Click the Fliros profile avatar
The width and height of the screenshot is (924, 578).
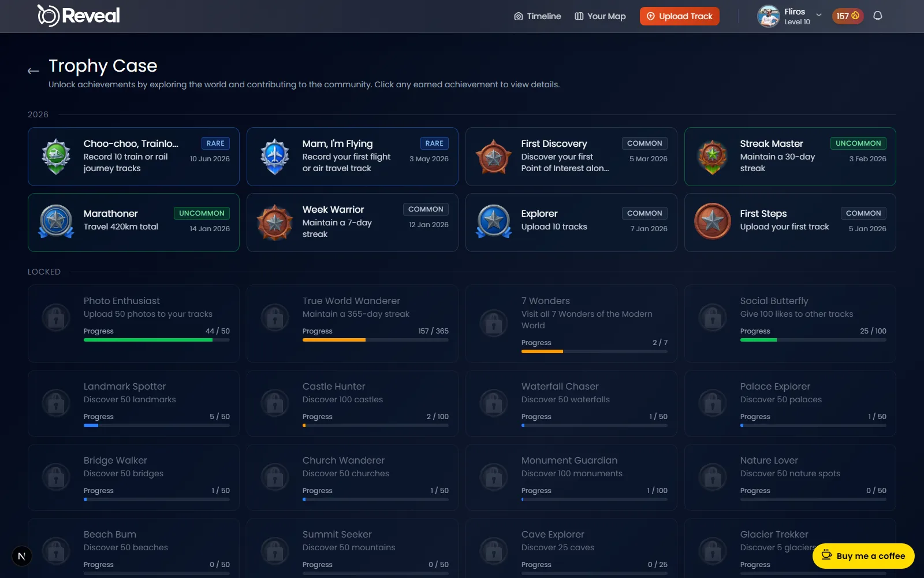(x=768, y=16)
